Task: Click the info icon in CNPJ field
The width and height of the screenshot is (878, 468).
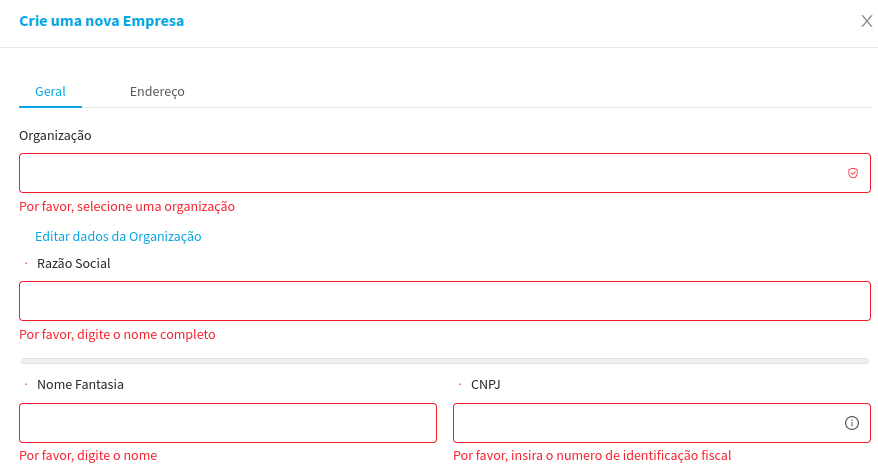Action: (852, 423)
